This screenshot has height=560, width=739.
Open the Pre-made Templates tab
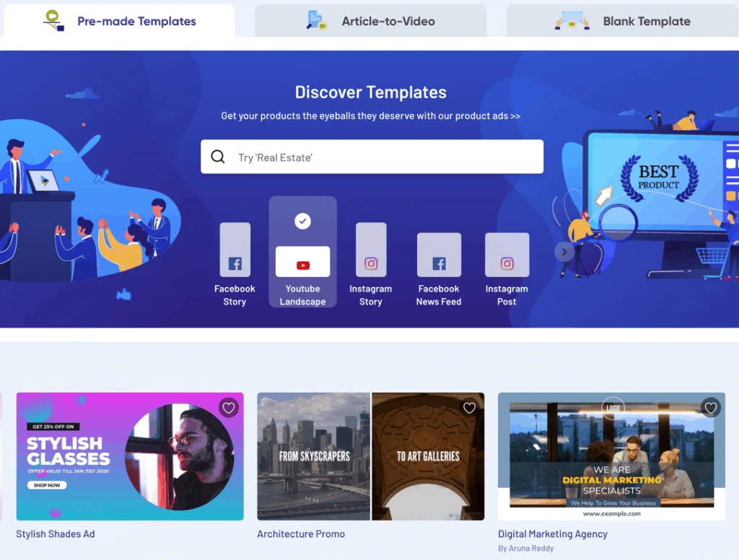click(x=119, y=21)
